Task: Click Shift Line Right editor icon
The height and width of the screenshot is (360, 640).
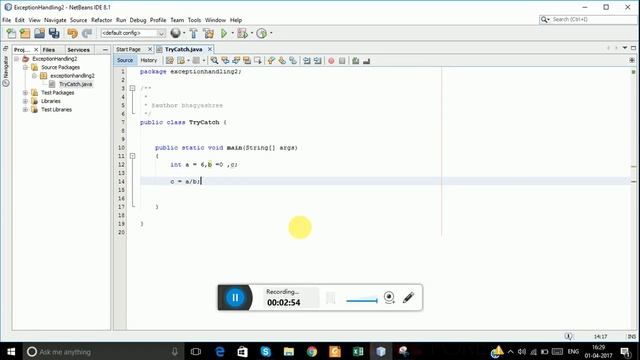Action: (318, 61)
